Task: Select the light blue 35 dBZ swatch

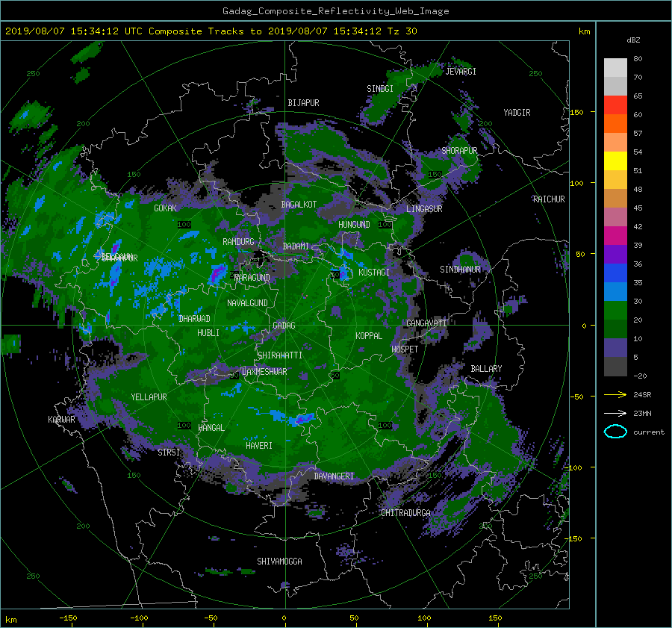Action: pos(615,291)
